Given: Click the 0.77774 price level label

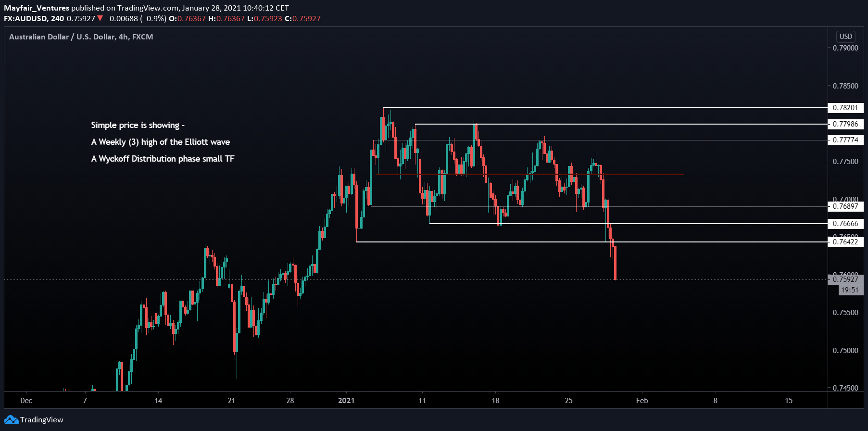Looking at the screenshot, I should [845, 140].
